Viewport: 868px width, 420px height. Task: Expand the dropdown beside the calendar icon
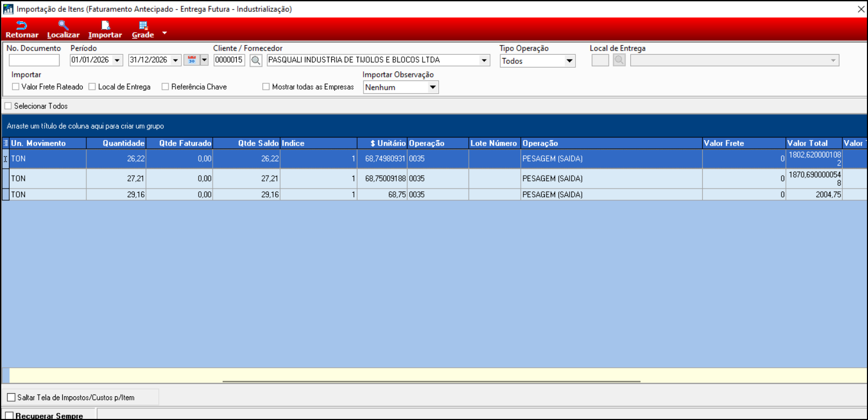tap(204, 60)
